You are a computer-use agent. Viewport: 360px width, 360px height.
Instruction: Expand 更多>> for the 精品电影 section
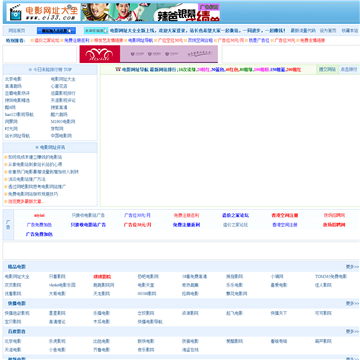point(352,267)
